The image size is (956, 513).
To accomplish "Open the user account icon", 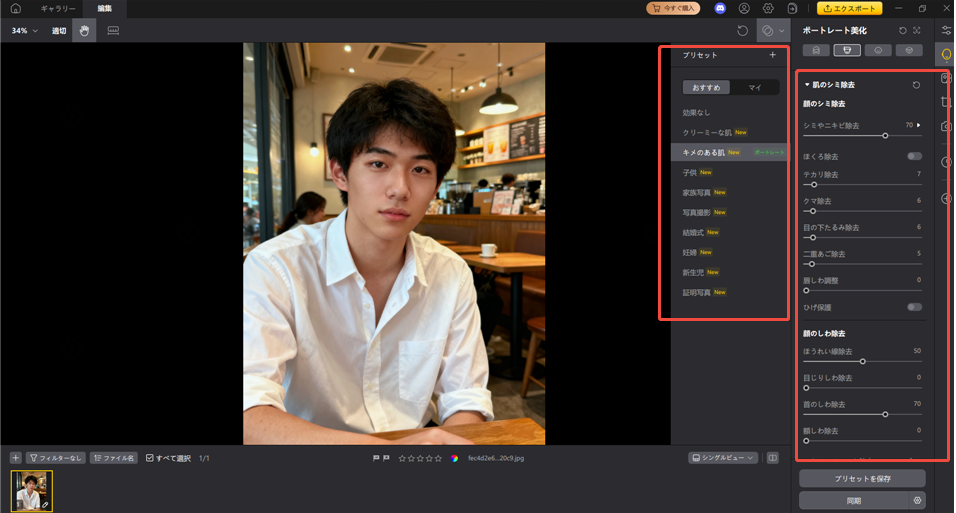I will click(x=743, y=9).
